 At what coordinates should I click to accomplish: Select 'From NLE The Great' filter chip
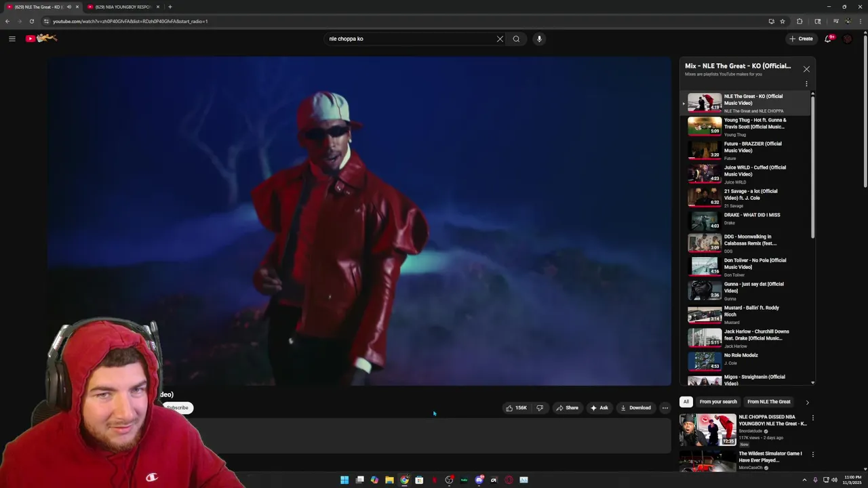click(x=769, y=402)
